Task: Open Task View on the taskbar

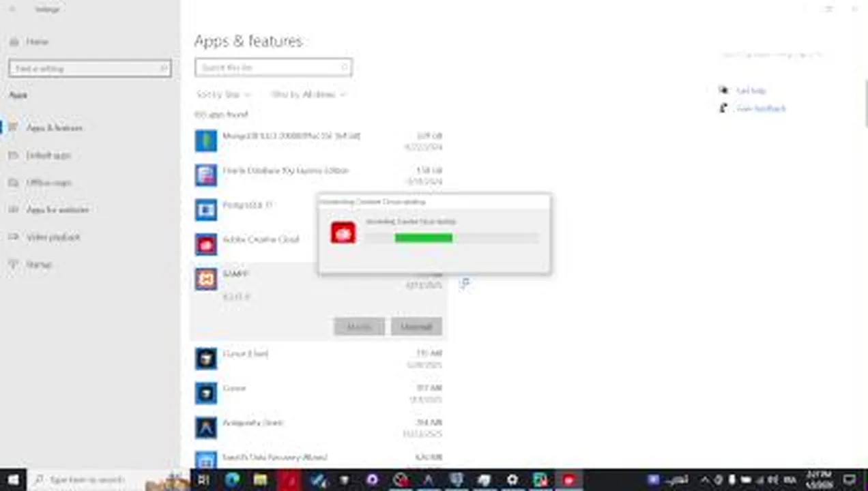Action: pyautogui.click(x=203, y=480)
